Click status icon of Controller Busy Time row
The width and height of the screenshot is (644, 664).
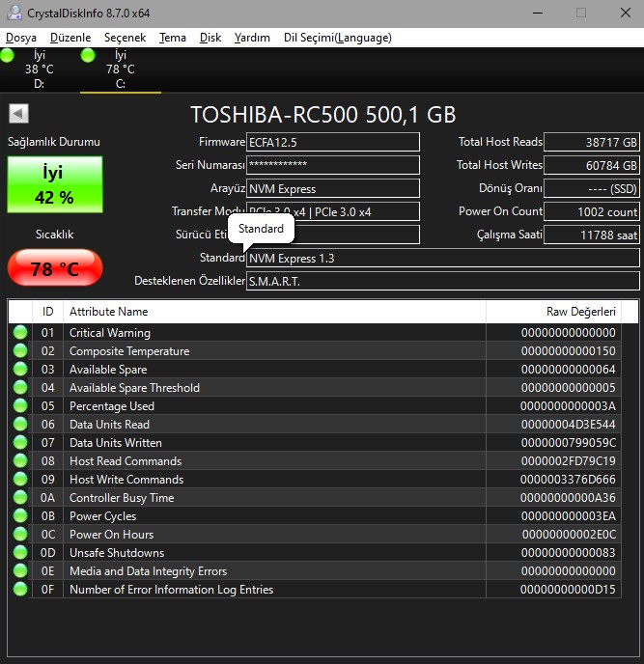(x=20, y=498)
